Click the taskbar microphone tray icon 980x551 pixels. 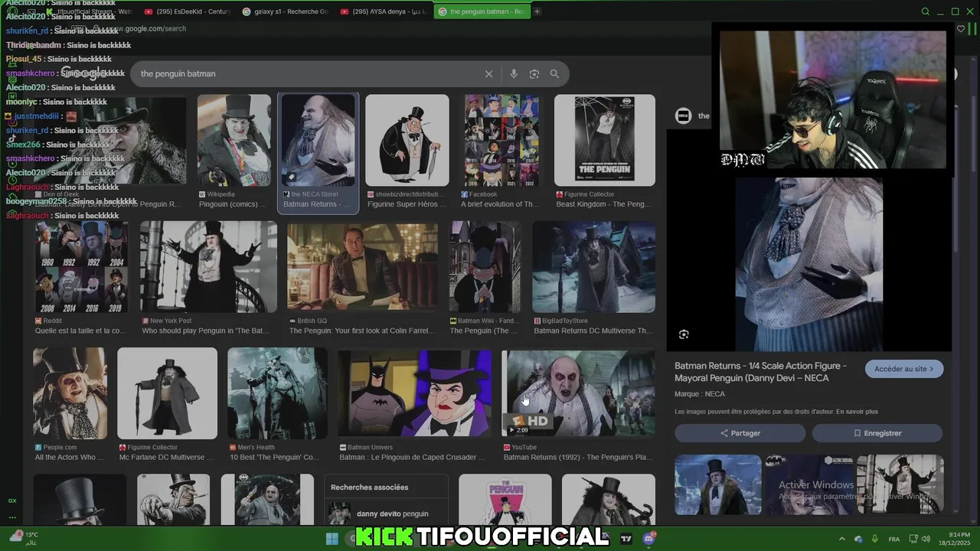click(875, 539)
